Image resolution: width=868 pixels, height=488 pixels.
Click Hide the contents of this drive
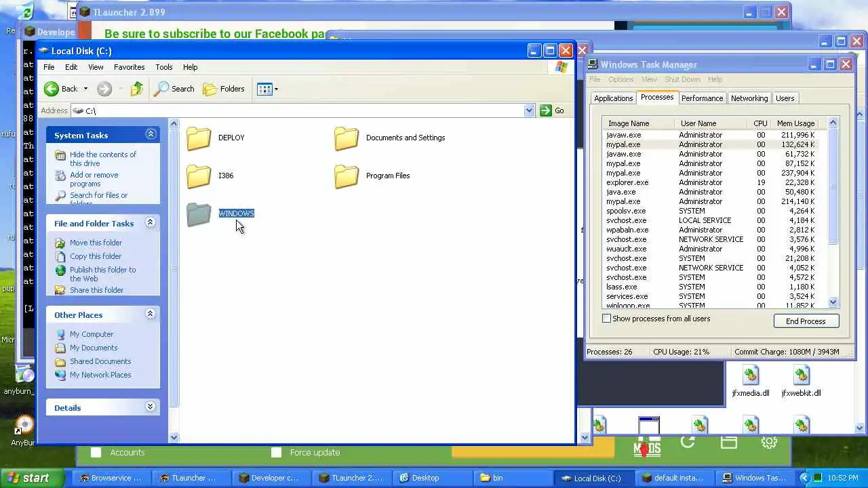tap(103, 159)
